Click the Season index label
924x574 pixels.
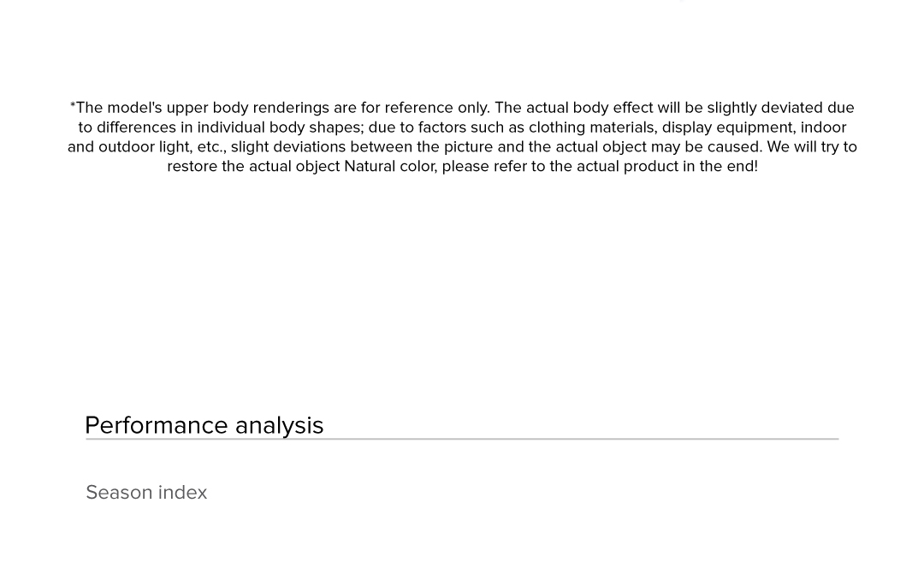pos(146,493)
